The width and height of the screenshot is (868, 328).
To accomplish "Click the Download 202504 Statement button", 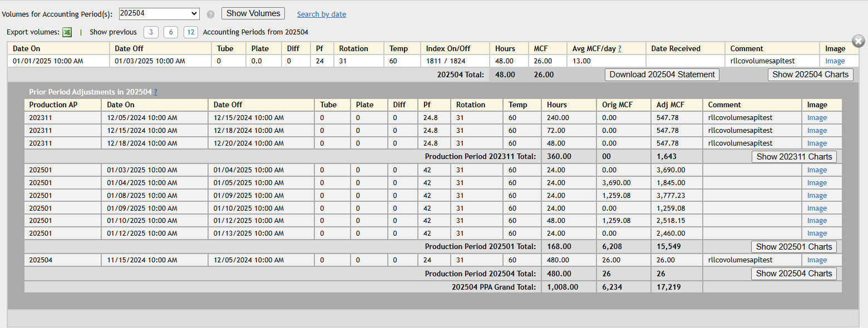I will click(x=662, y=74).
